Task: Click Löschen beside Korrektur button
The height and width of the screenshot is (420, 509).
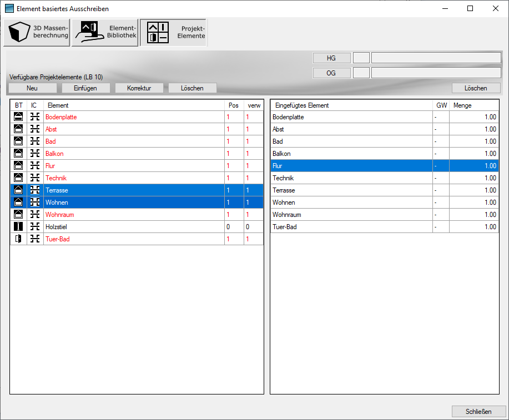Action: coord(192,88)
